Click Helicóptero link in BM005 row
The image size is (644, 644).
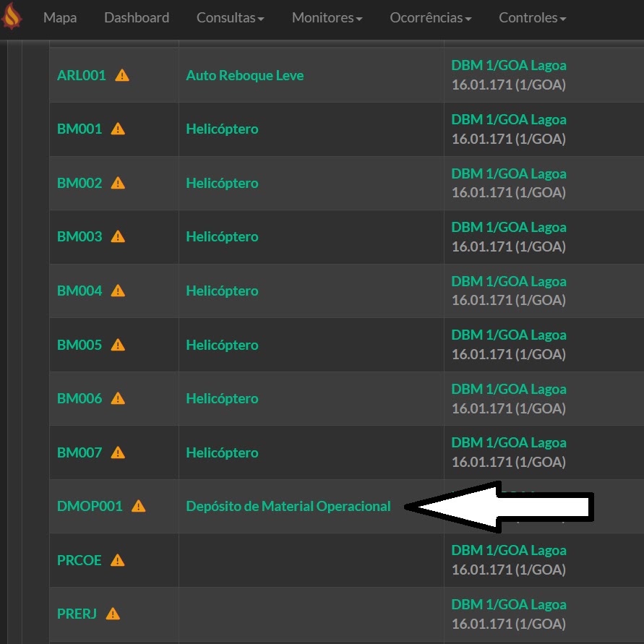[222, 345]
